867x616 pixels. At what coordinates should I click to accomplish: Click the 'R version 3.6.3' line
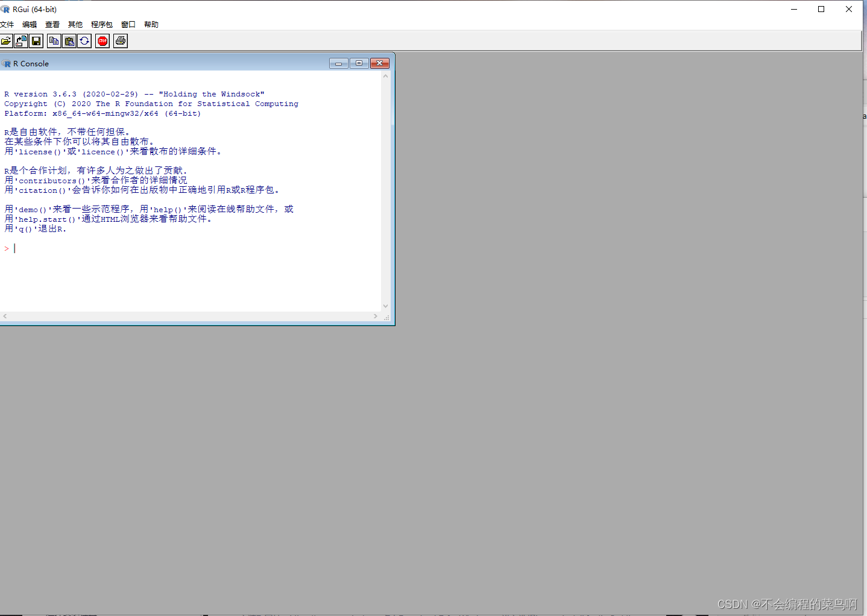coord(134,94)
